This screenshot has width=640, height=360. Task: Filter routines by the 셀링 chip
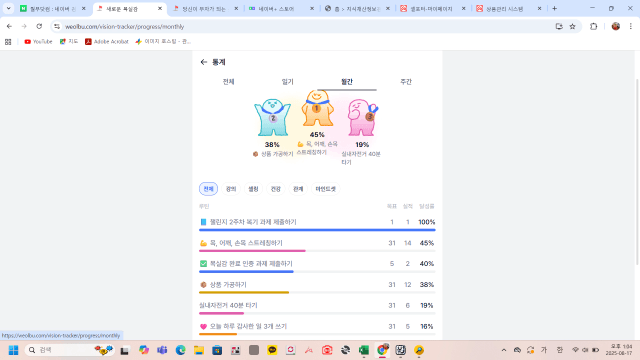tap(253, 189)
